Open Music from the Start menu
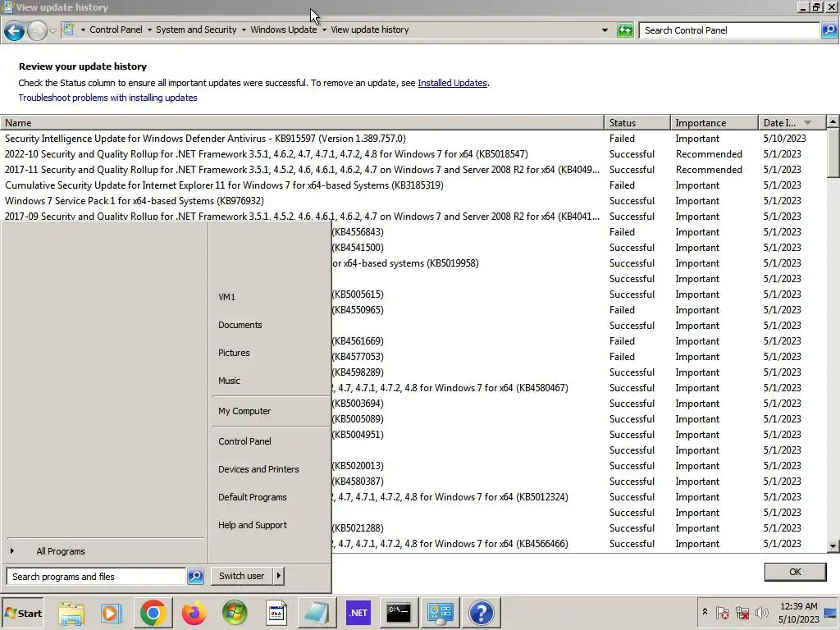This screenshot has width=840, height=630. click(269, 381)
